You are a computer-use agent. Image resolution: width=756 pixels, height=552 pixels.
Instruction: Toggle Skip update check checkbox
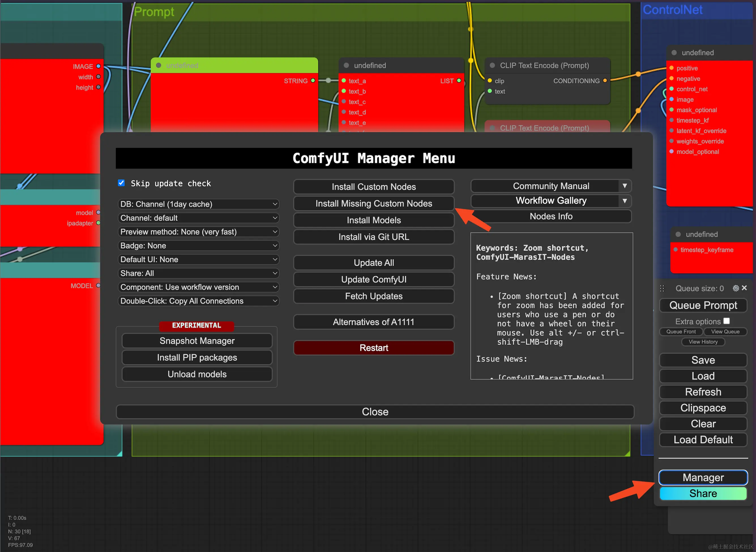(x=121, y=183)
